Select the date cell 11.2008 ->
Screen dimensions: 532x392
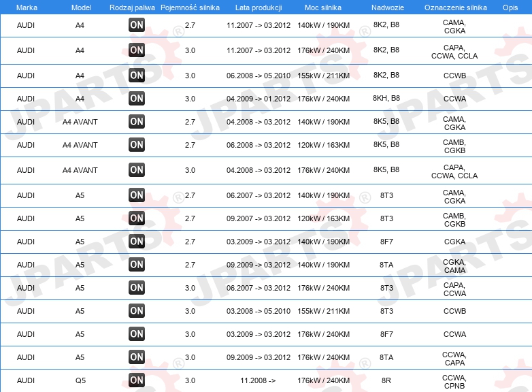(258, 380)
